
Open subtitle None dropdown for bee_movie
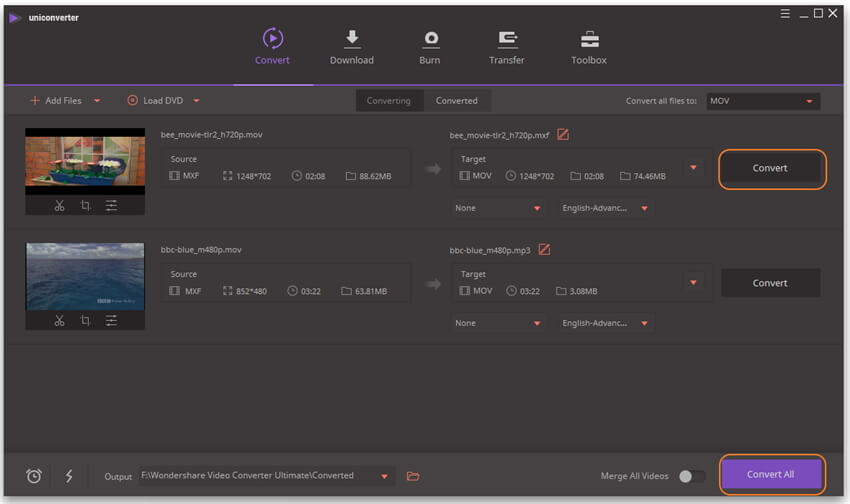498,208
